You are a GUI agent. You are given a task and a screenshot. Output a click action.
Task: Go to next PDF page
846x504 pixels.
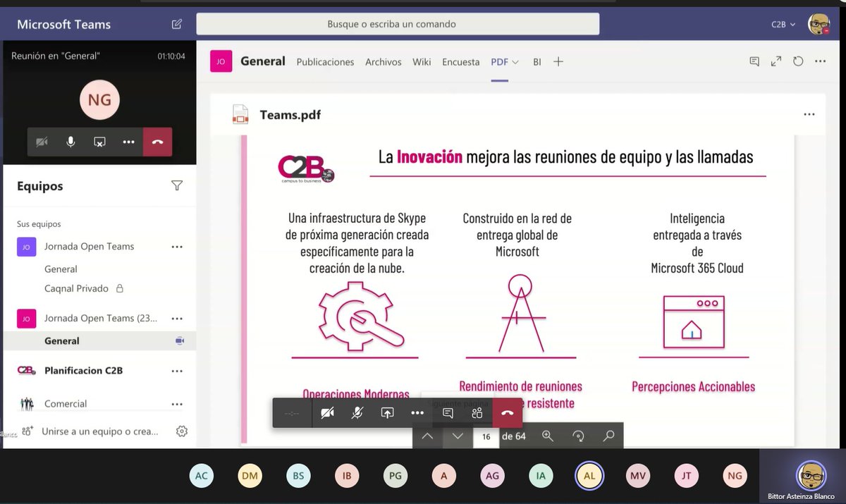pos(458,436)
